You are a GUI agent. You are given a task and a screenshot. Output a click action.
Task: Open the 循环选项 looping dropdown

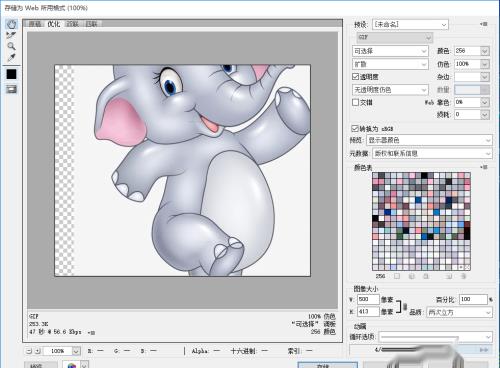[x=436, y=337]
